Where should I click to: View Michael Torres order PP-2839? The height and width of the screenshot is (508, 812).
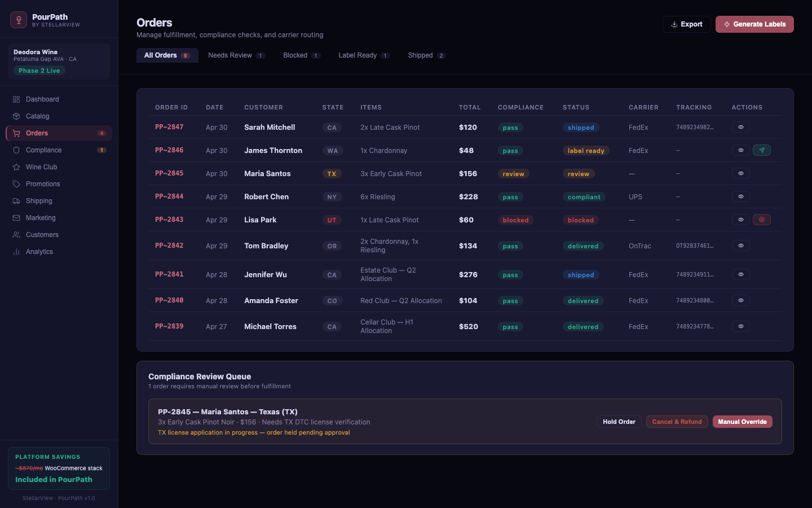[740, 326]
